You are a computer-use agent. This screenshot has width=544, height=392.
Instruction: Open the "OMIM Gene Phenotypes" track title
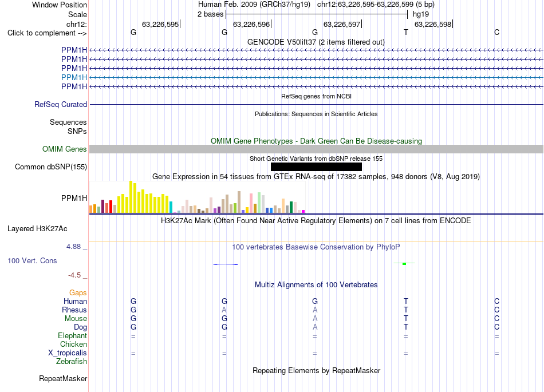click(x=316, y=141)
